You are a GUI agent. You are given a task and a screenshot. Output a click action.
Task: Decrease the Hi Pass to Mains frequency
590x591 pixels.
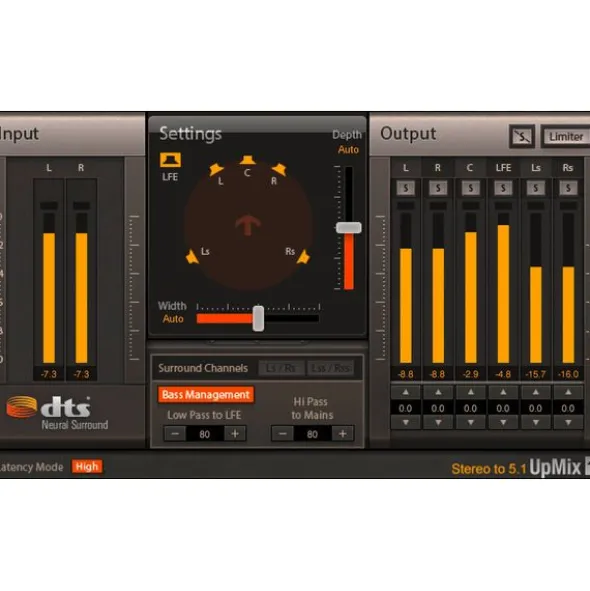coord(282,434)
